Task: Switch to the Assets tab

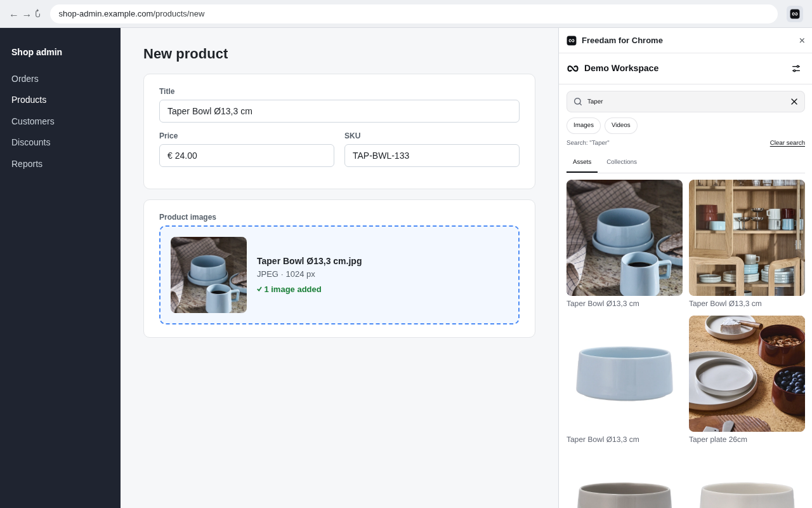Action: (x=582, y=162)
